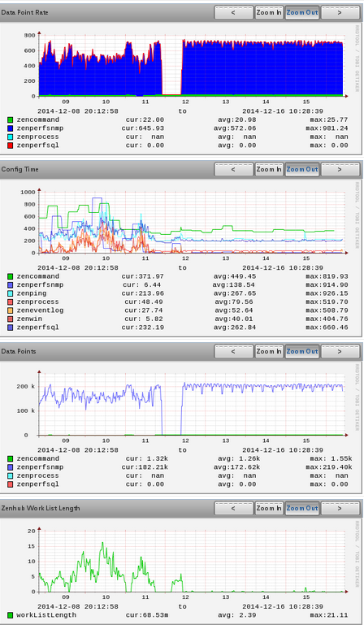Zoom Out on Data Points graph
364x625 pixels.
point(301,352)
